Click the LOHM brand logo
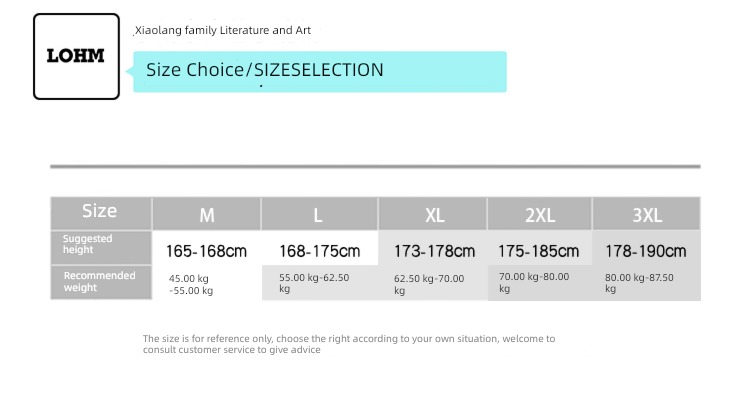 77,56
